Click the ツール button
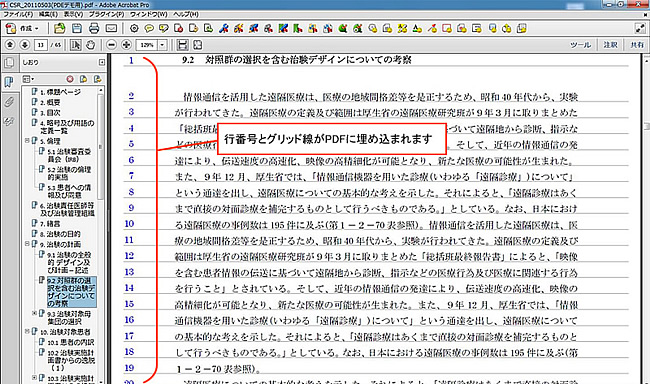 click(580, 45)
